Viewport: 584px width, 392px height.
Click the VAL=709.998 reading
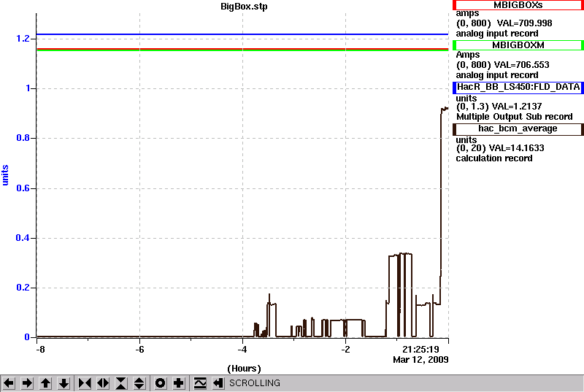click(524, 23)
